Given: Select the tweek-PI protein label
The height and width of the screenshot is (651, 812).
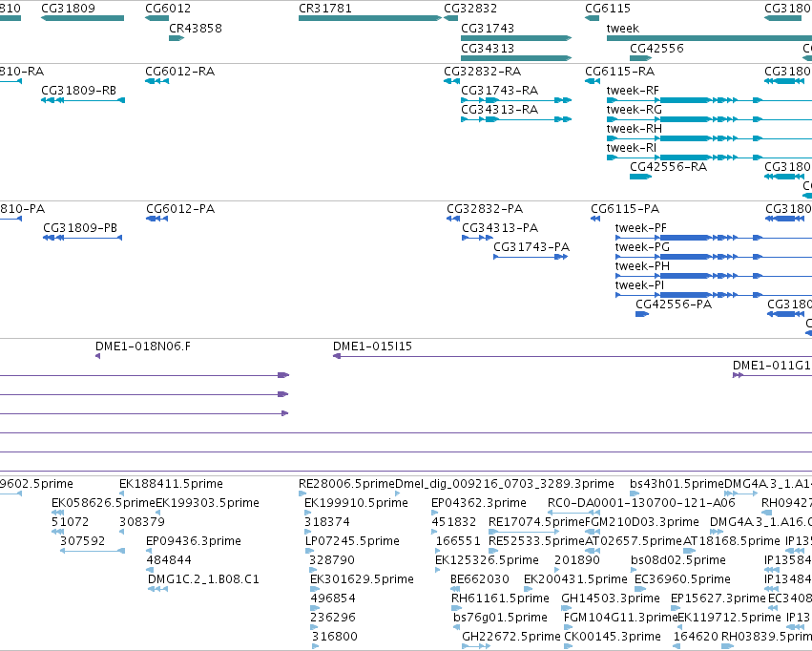Looking at the screenshot, I should tap(639, 285).
